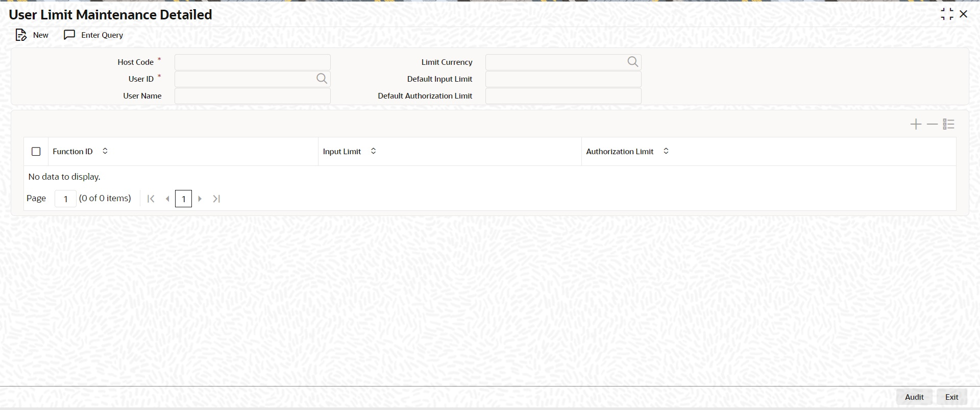Open single record view list icon

pyautogui.click(x=948, y=124)
